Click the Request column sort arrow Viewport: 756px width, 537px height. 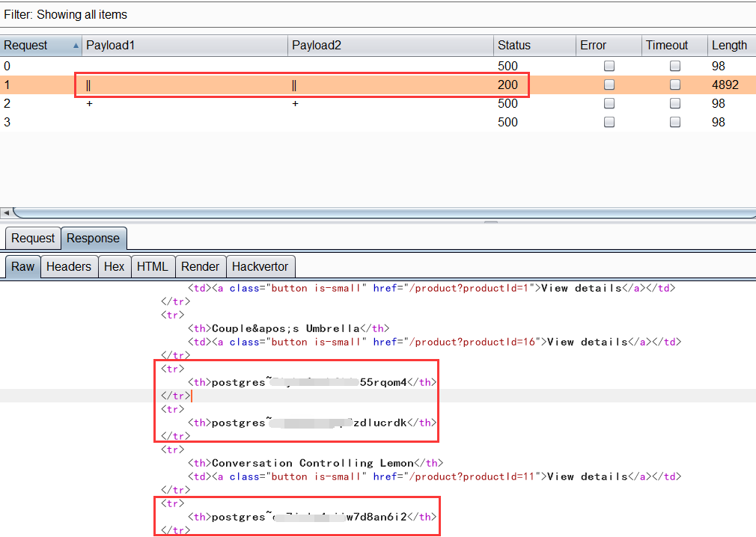76,46
